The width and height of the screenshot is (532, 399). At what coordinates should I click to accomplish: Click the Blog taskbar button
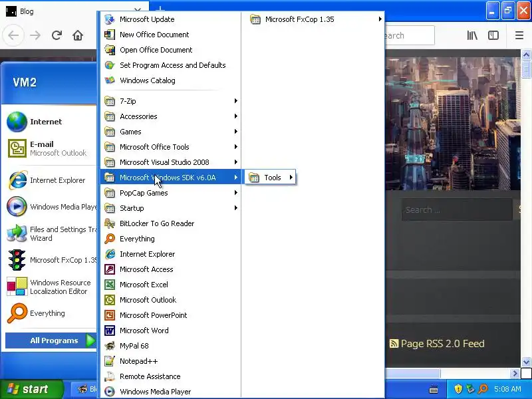click(x=85, y=389)
